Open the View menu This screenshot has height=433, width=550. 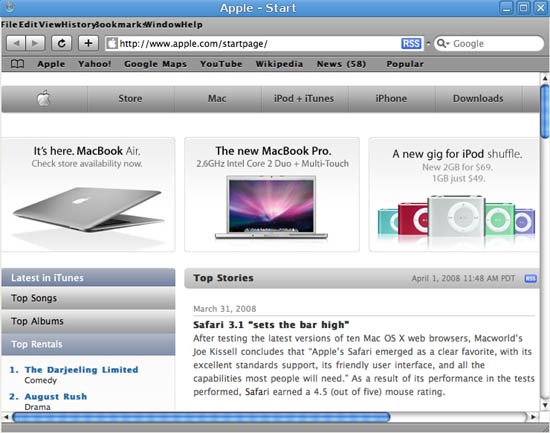50,25
